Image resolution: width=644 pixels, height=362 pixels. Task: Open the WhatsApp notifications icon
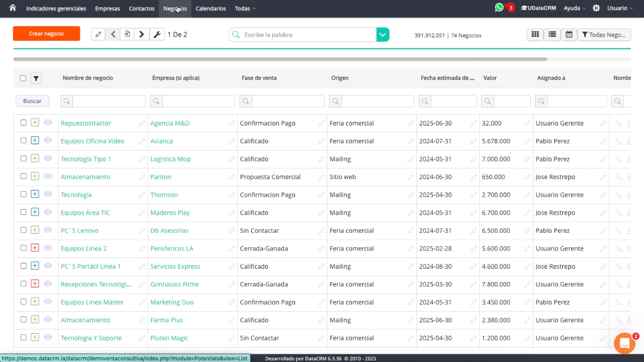500,8
